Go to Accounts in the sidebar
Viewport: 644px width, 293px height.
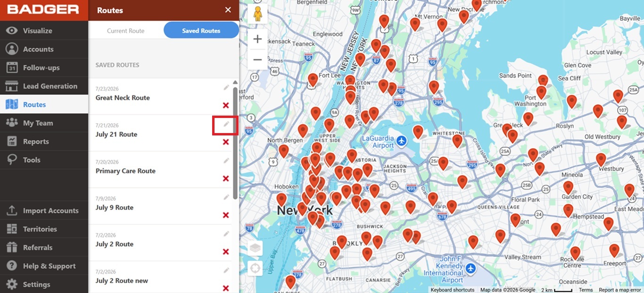coord(44,49)
